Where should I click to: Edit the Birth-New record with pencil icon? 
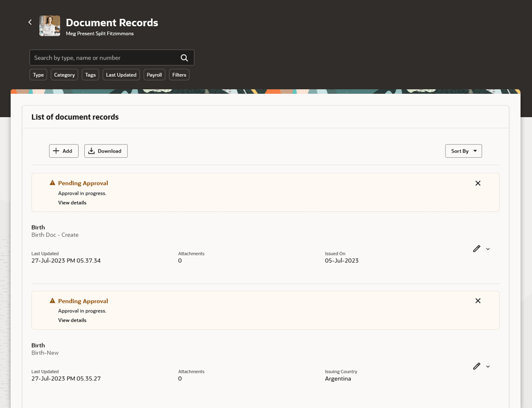477,366
